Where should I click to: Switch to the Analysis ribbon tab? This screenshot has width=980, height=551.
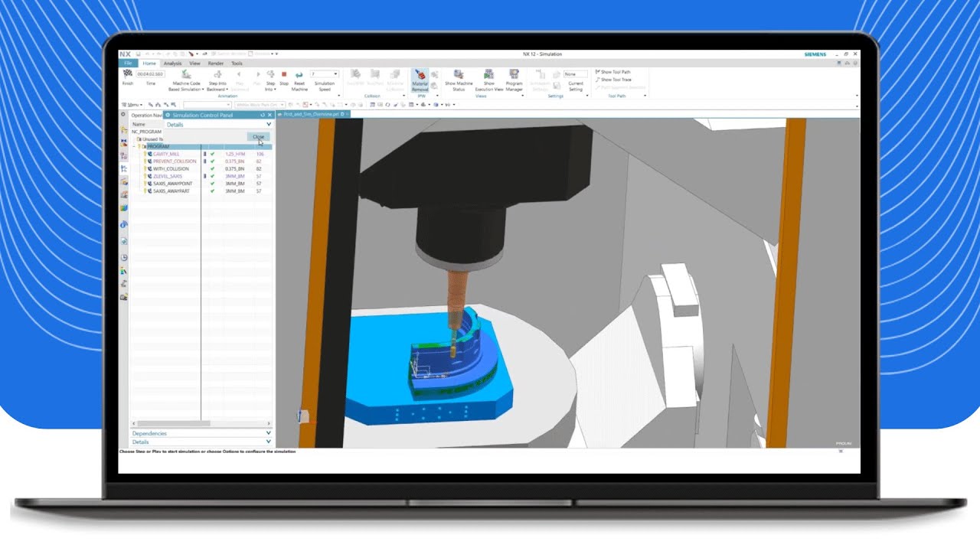click(173, 64)
